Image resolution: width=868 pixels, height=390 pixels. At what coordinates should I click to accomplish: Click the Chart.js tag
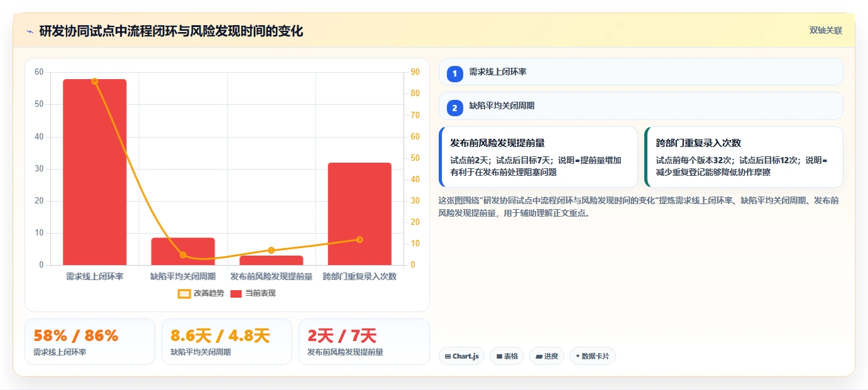pyautogui.click(x=461, y=356)
